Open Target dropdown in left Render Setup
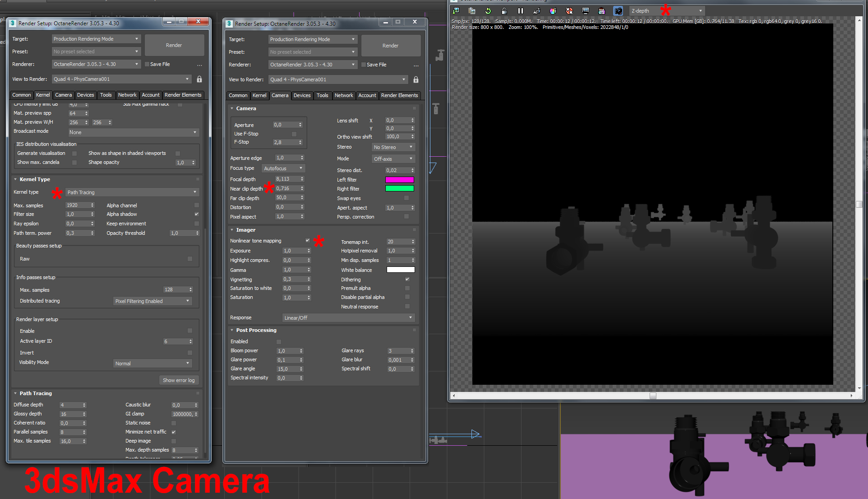 point(97,39)
